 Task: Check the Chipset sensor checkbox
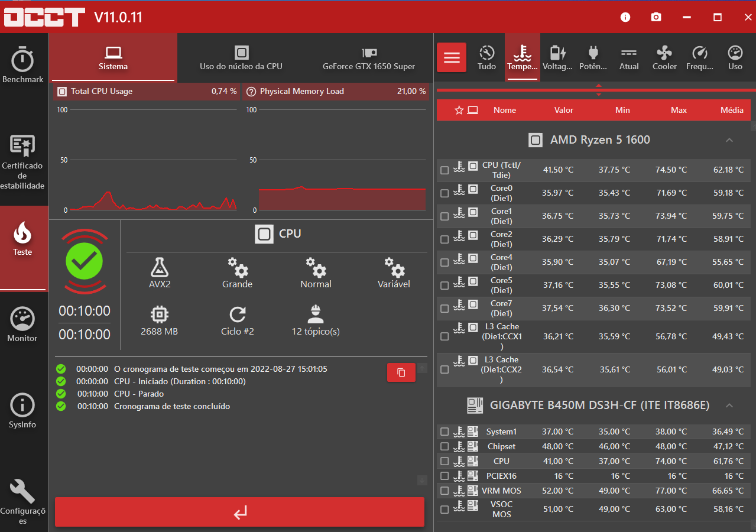coord(444,447)
